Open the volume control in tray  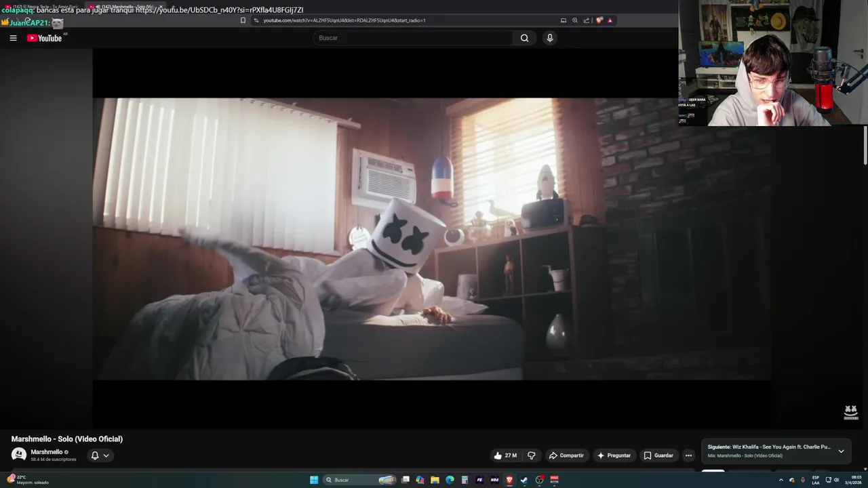pos(836,480)
